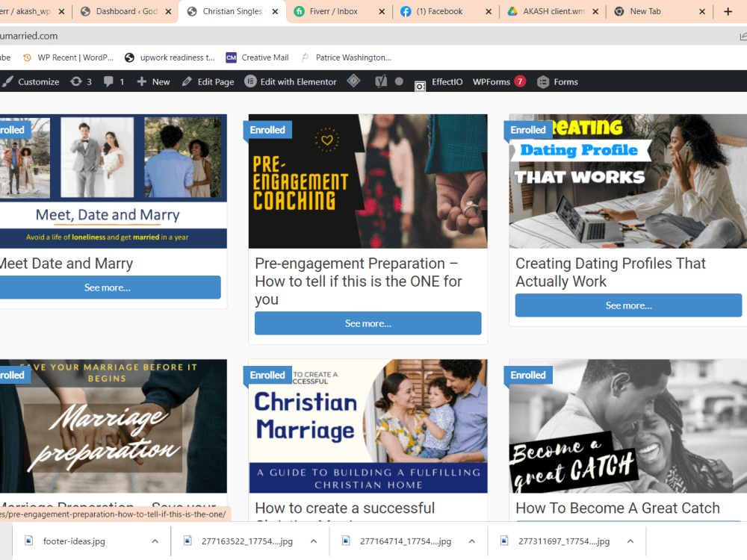Click Pre-engagement Preparation title link
The width and height of the screenshot is (747, 560).
[x=359, y=281]
